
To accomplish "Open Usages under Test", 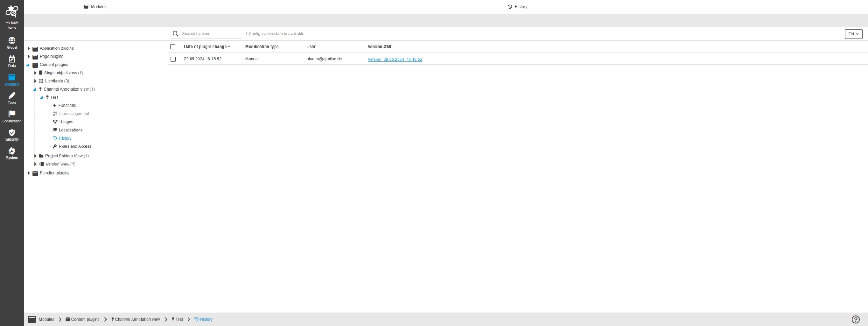I will tap(66, 122).
